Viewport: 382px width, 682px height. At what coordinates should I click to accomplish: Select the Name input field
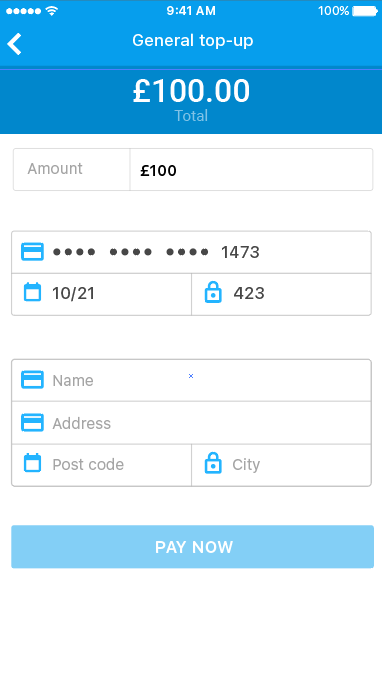point(191,380)
